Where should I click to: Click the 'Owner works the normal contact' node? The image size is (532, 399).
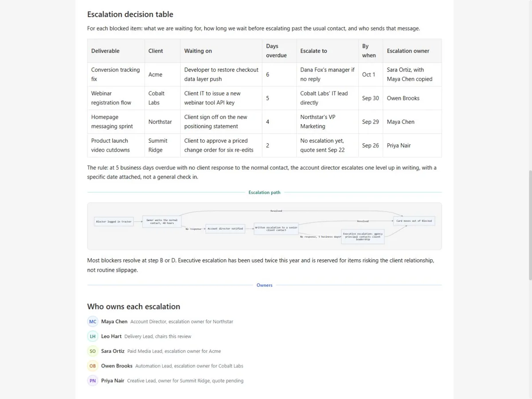[x=162, y=221]
